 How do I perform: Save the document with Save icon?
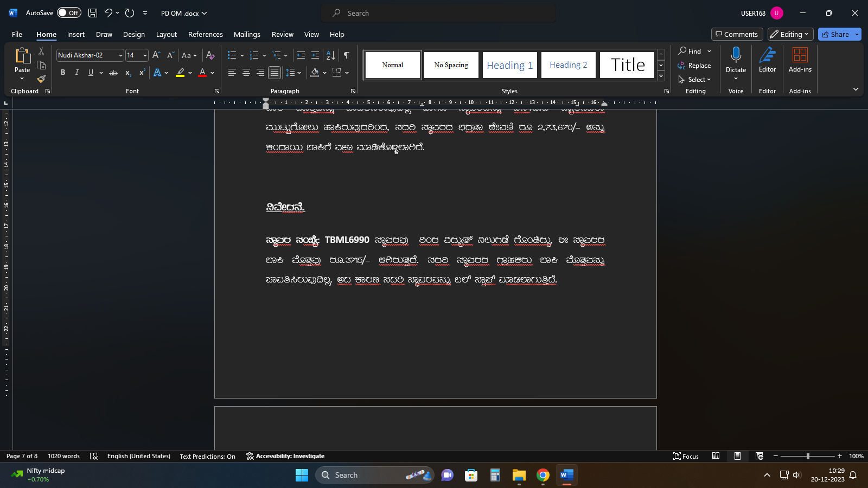click(93, 13)
